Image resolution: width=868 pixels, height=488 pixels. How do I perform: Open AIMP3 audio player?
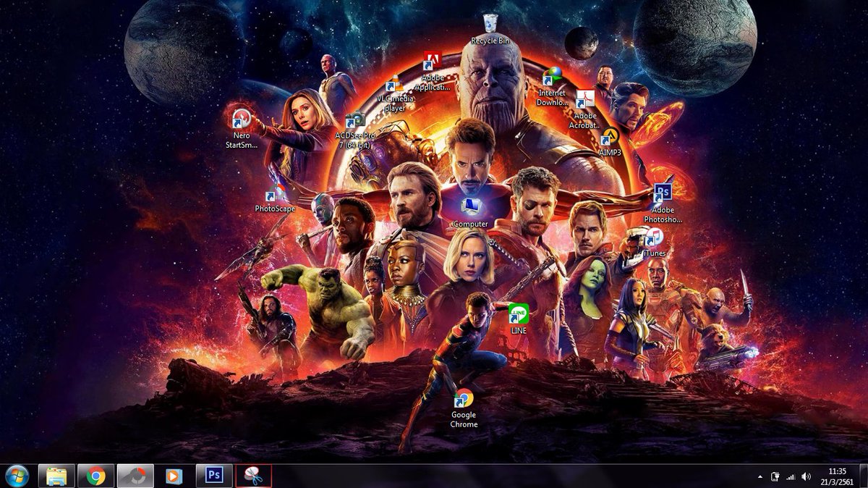pyautogui.click(x=611, y=136)
